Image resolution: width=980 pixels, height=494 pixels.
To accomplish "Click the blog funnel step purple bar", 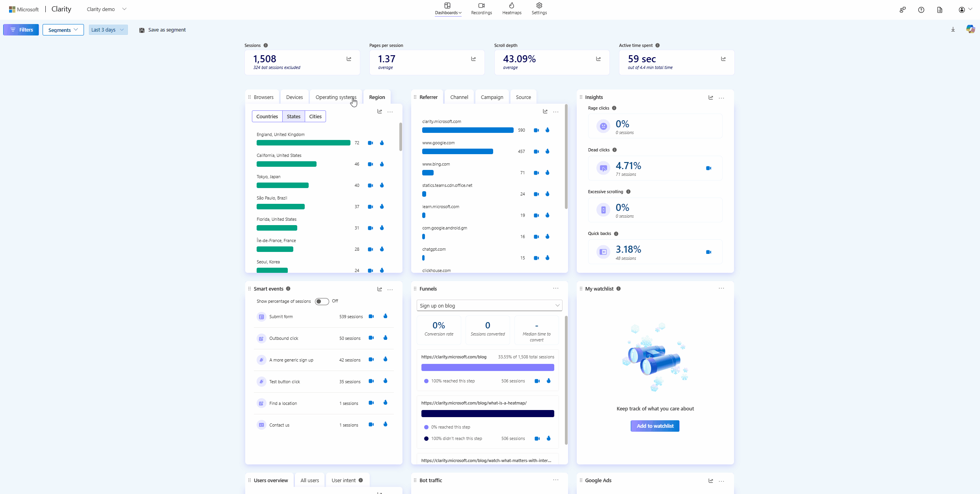I will click(x=488, y=367).
